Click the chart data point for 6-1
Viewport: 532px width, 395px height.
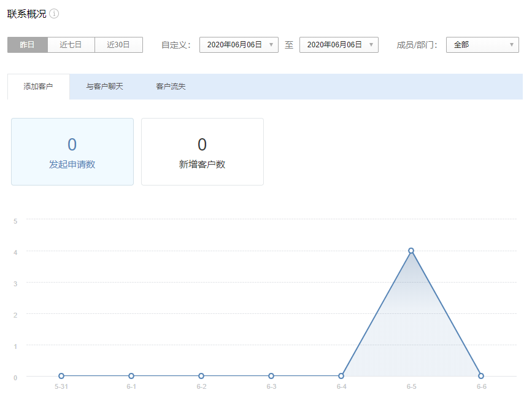[x=131, y=376]
